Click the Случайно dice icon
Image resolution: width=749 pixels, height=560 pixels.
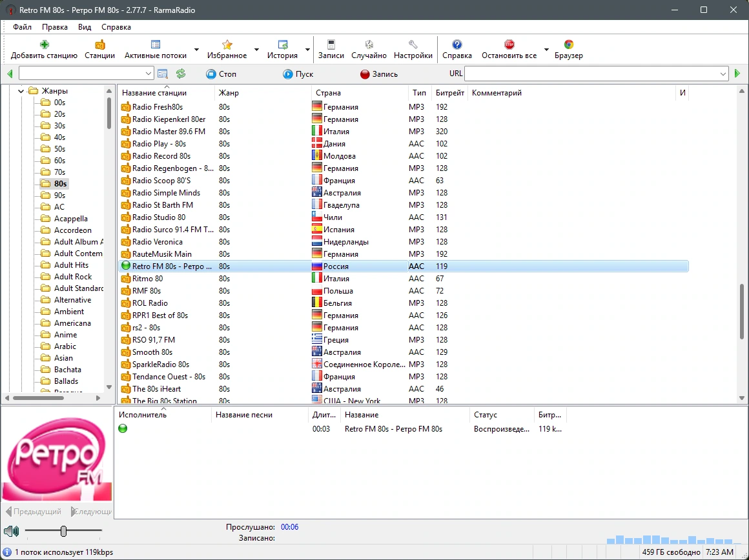(x=369, y=45)
